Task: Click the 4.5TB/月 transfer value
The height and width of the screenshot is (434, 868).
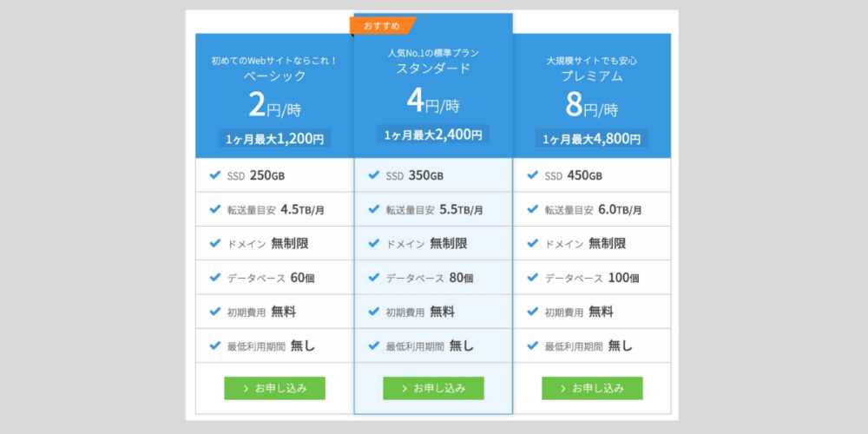Action: point(302,210)
